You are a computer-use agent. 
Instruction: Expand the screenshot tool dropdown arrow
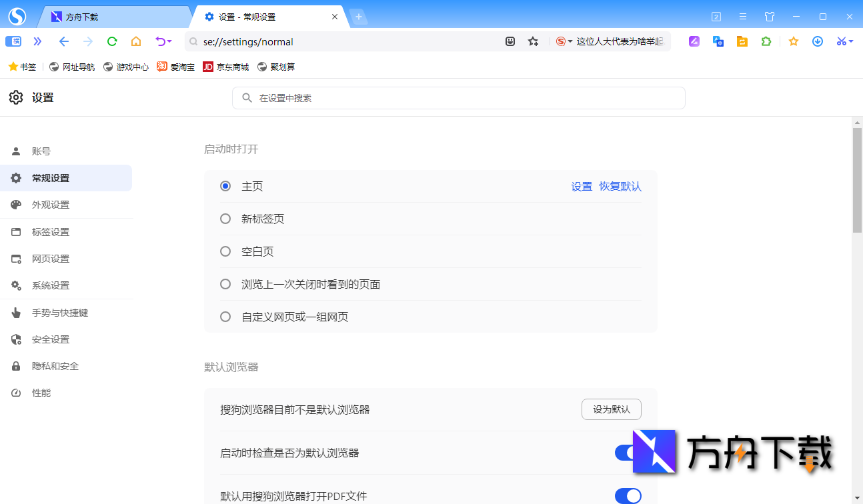coord(851,41)
